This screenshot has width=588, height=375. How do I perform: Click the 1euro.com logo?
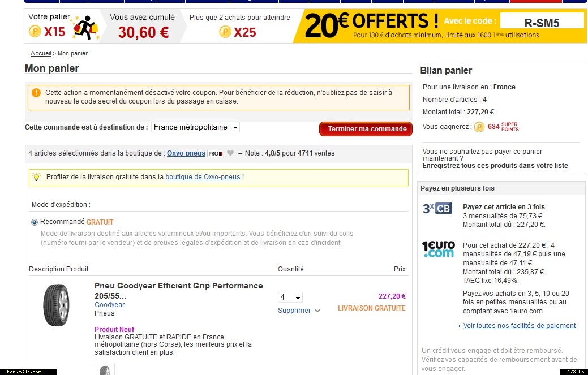click(x=438, y=249)
